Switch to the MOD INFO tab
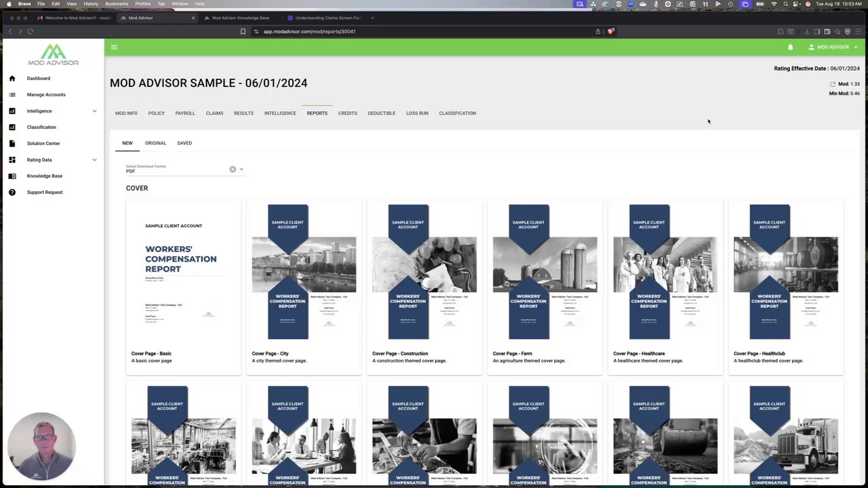This screenshot has width=868, height=488. tap(126, 113)
